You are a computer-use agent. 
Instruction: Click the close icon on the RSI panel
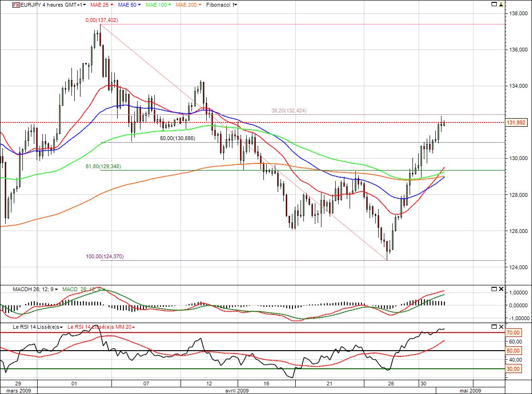coord(501,327)
